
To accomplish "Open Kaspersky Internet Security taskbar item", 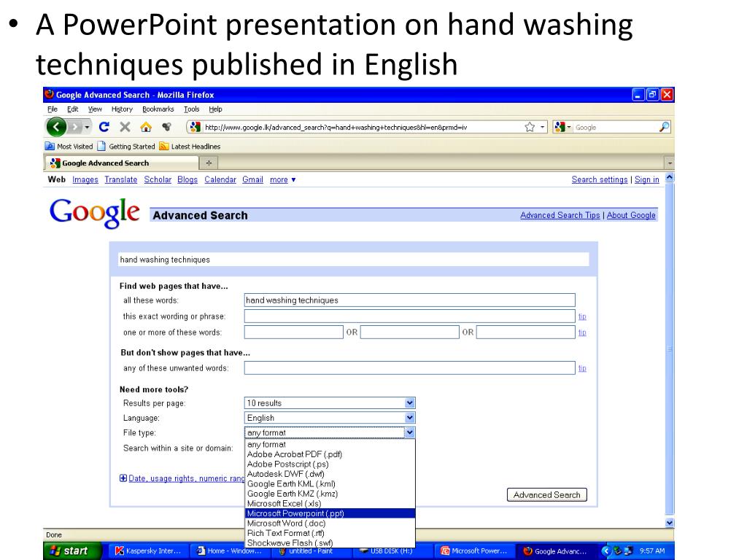I will [x=149, y=551].
